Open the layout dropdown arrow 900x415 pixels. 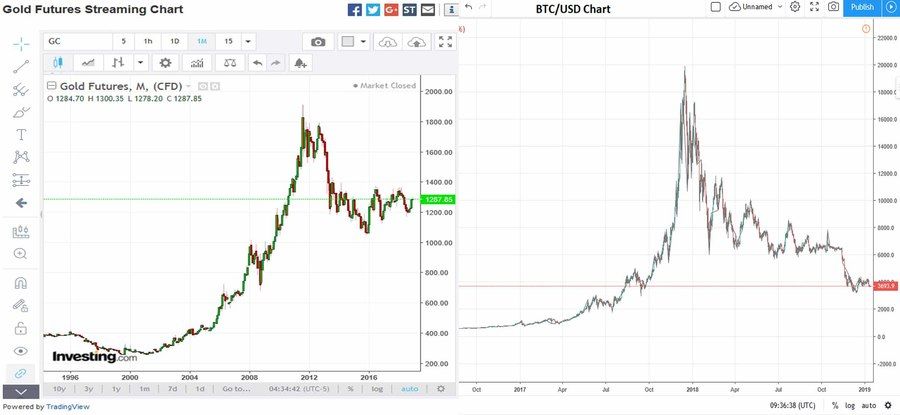coord(363,42)
